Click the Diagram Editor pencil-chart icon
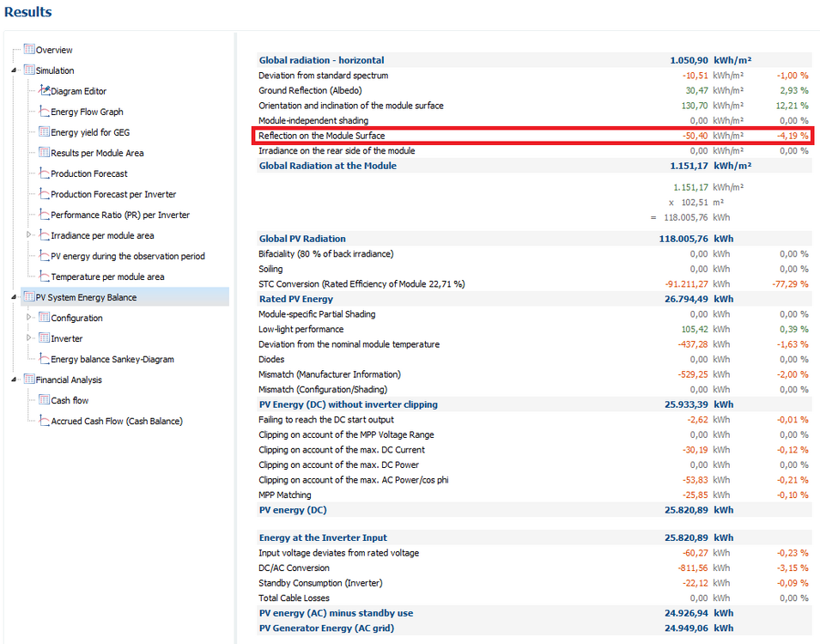This screenshot has width=820, height=644. (x=45, y=91)
